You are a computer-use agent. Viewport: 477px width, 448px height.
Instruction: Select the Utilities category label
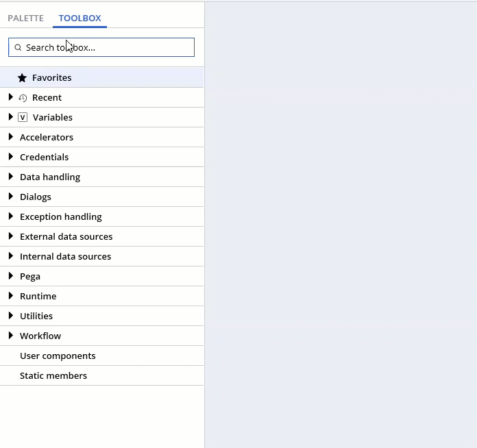tap(36, 316)
